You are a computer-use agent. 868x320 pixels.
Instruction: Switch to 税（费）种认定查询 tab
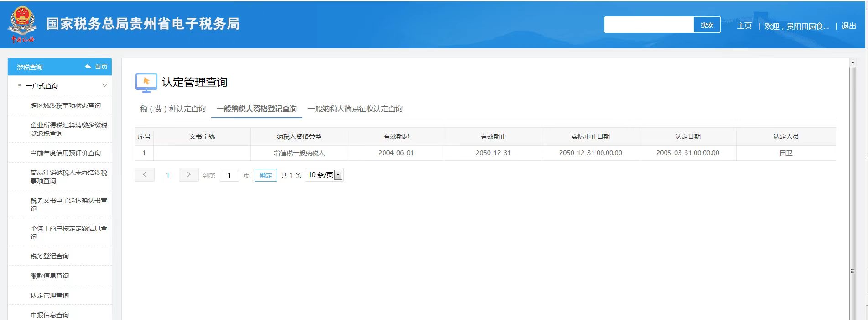click(x=172, y=109)
